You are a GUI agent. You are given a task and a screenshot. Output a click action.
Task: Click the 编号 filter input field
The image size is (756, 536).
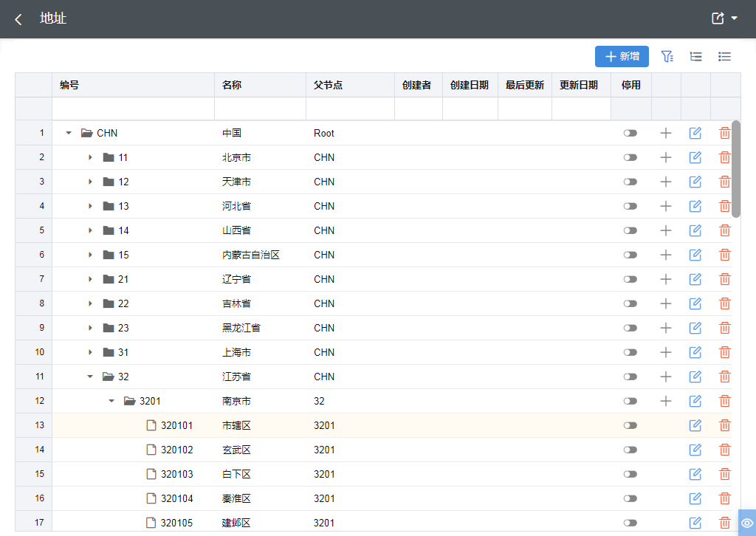[x=133, y=109]
